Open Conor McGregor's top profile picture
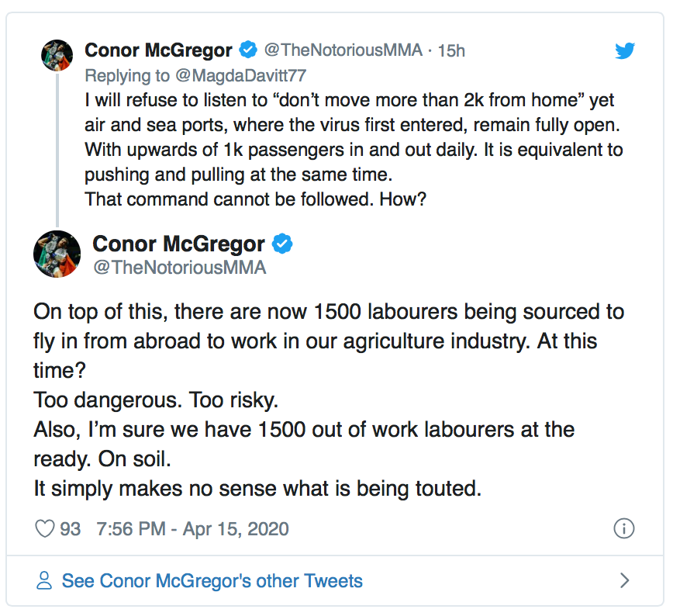Screen dimensions: 673x616 pos(57,55)
